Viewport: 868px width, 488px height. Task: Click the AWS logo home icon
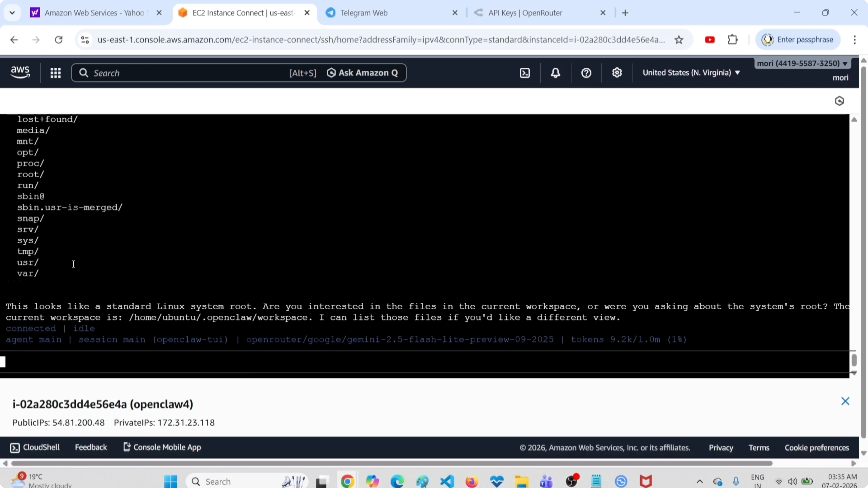coord(20,72)
